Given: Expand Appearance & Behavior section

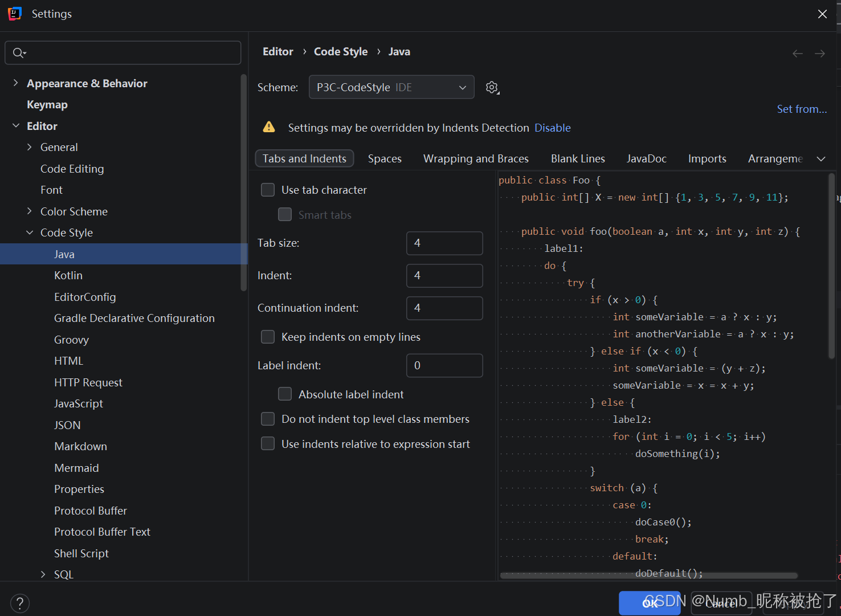Looking at the screenshot, I should tap(16, 83).
